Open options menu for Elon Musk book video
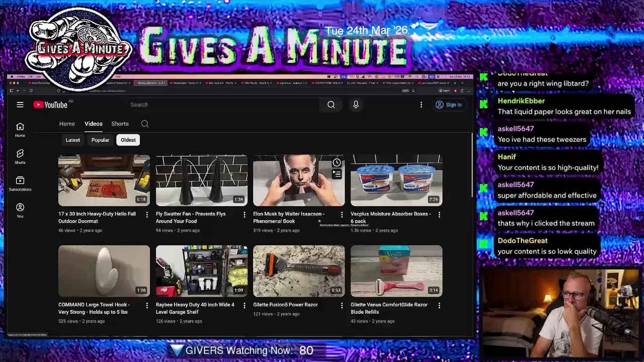Viewport: 644px width, 362px height. coord(342,215)
